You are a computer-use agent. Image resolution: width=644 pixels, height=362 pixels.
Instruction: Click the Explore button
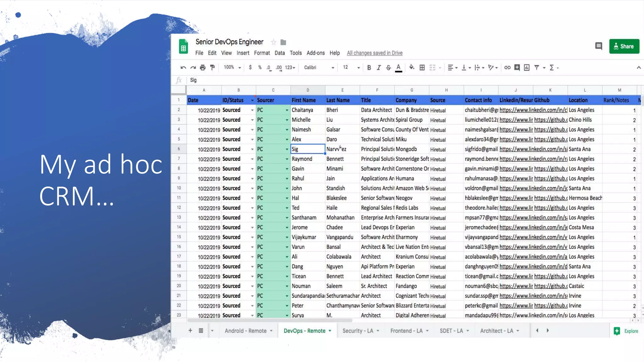pyautogui.click(x=626, y=331)
